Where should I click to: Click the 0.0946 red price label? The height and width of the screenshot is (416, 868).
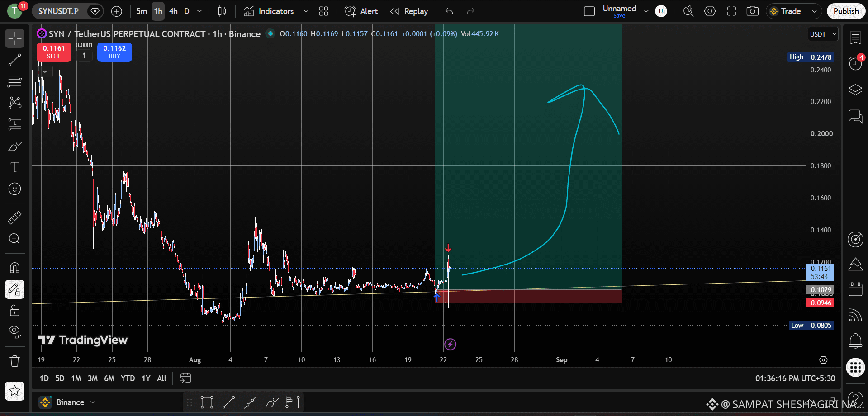pos(821,303)
